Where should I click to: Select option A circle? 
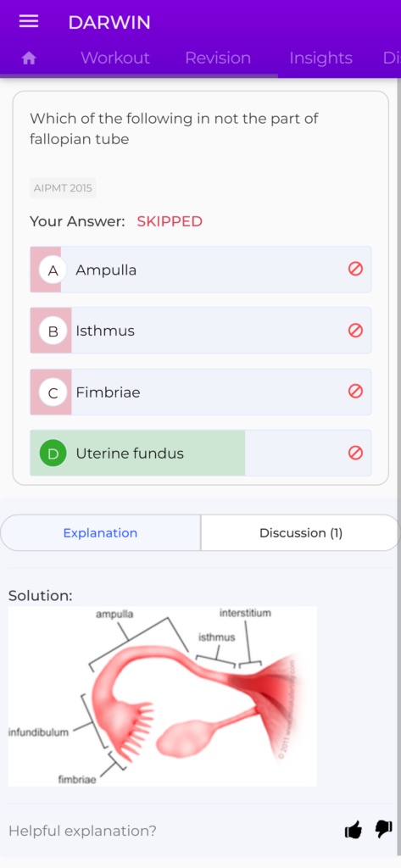pyautogui.click(x=53, y=270)
